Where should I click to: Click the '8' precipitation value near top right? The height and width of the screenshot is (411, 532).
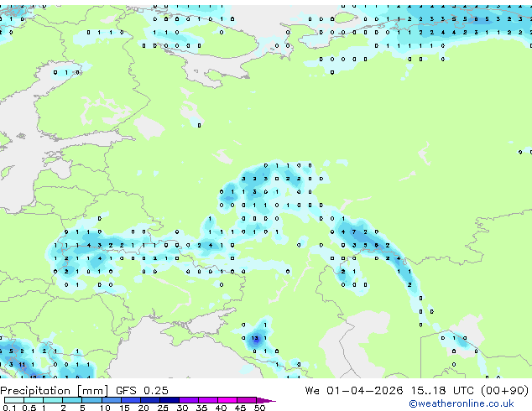click(x=476, y=19)
